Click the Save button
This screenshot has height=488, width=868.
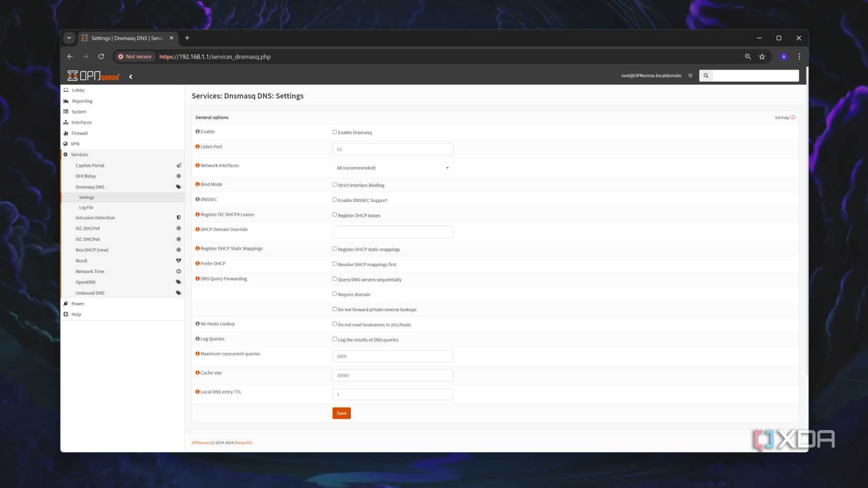(x=341, y=413)
